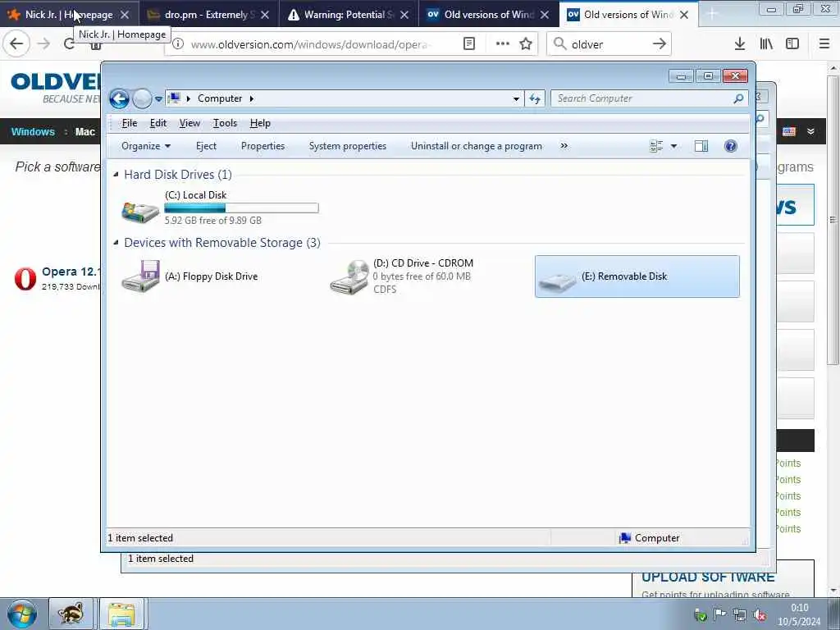840x630 pixels.
Task: Expand the Organize dropdown
Action: [146, 146]
